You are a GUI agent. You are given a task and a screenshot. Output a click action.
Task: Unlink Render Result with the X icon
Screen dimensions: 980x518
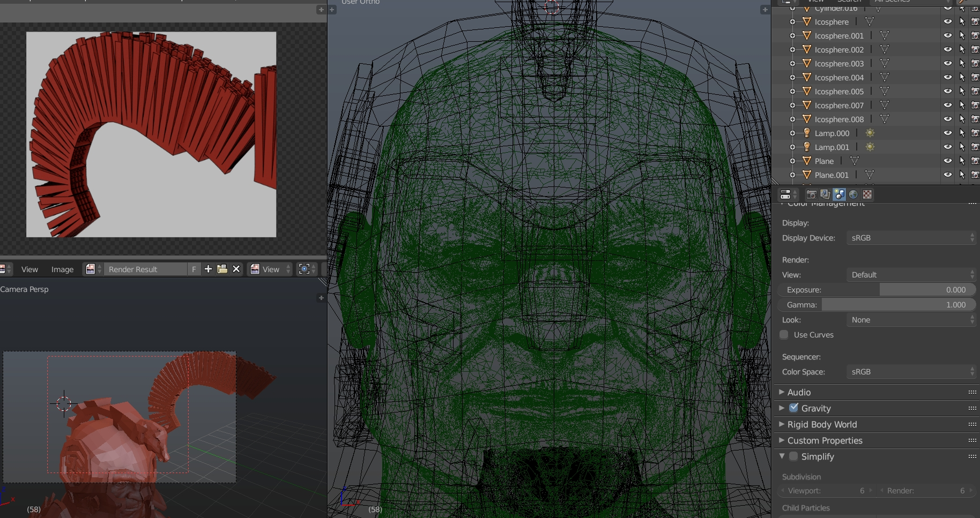pyautogui.click(x=236, y=269)
